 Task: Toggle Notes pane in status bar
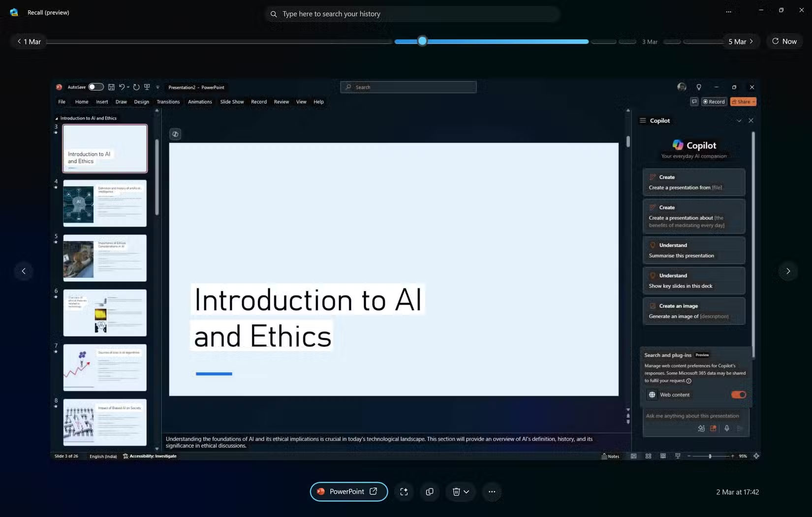[x=611, y=456]
